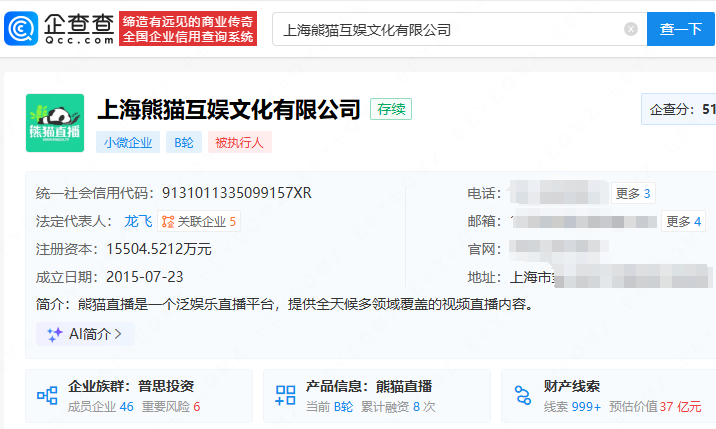716x429 pixels.
Task: View 累计融资 8 次 details
Action: pyautogui.click(x=398, y=407)
